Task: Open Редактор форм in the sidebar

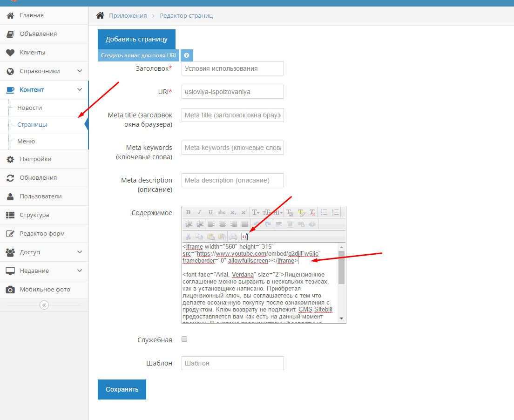Action: coord(44,233)
